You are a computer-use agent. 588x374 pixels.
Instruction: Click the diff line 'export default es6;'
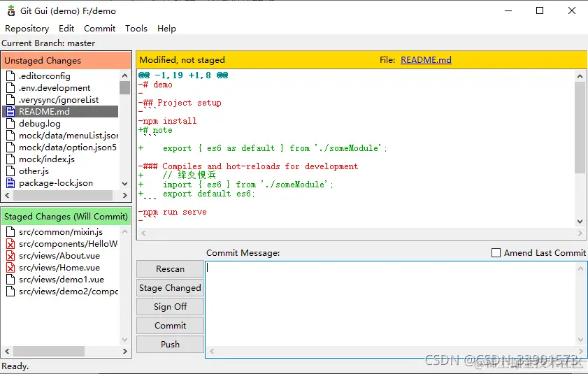(x=208, y=194)
